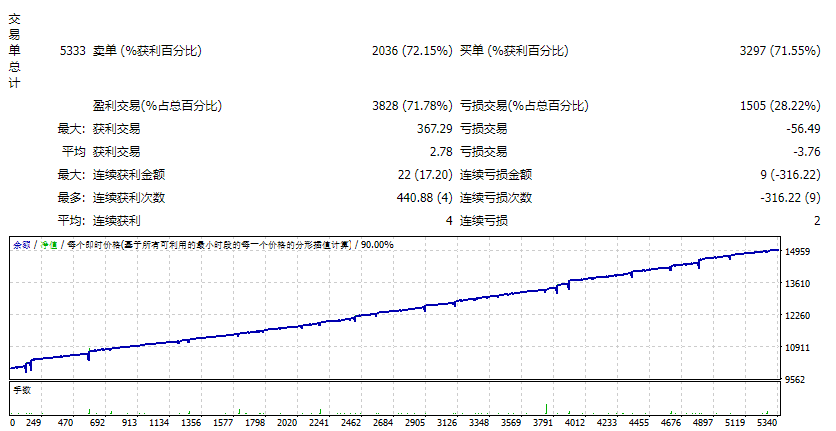Click the largest profit trade value 367.29
The image size is (836, 431).
pos(435,129)
